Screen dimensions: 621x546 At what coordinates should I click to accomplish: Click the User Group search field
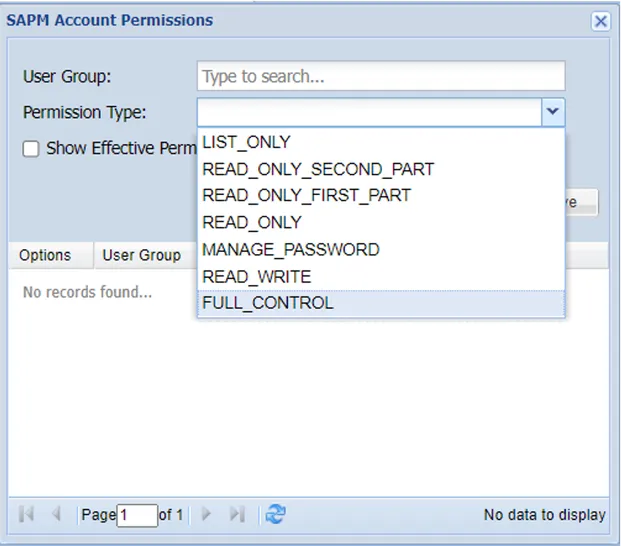[381, 76]
